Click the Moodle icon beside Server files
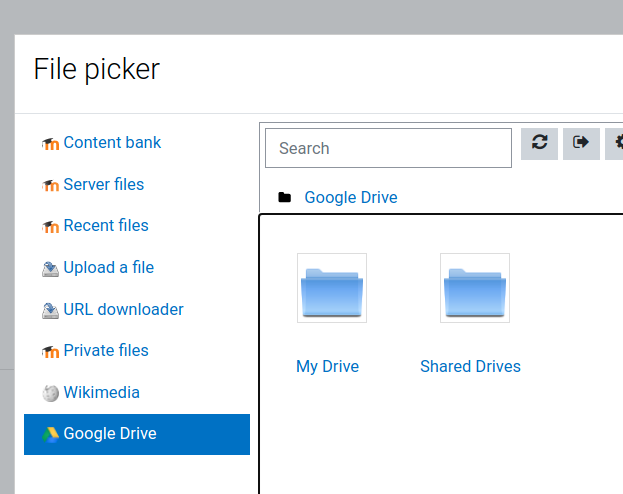This screenshot has height=494, width=623. (50, 185)
